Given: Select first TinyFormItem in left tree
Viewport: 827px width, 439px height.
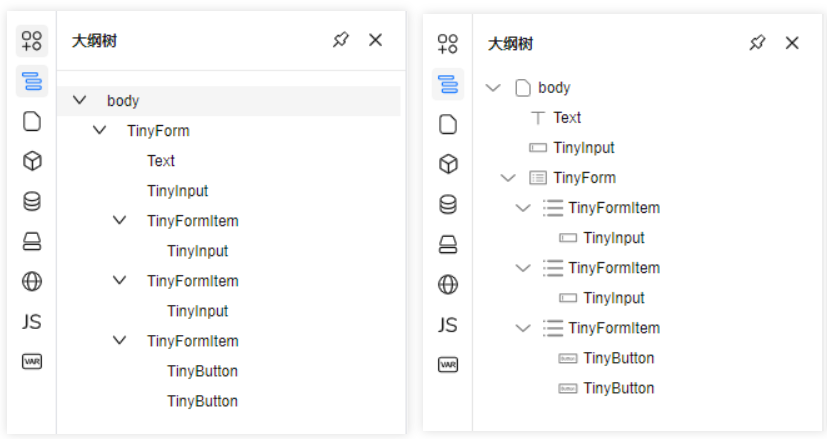Looking at the screenshot, I should pos(192,221).
